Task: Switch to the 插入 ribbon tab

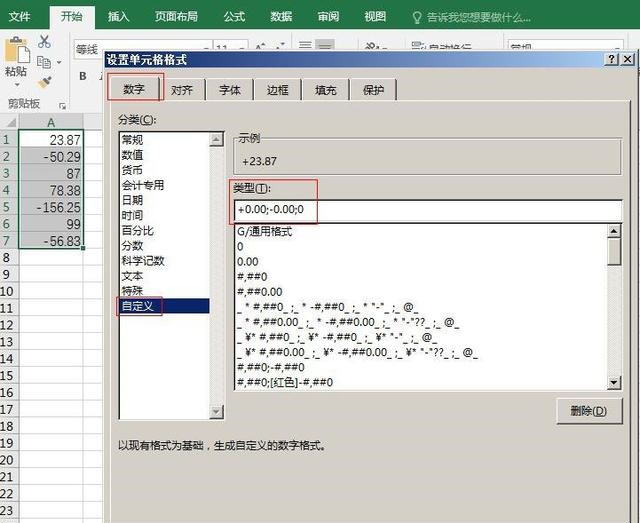Action: 119,17
